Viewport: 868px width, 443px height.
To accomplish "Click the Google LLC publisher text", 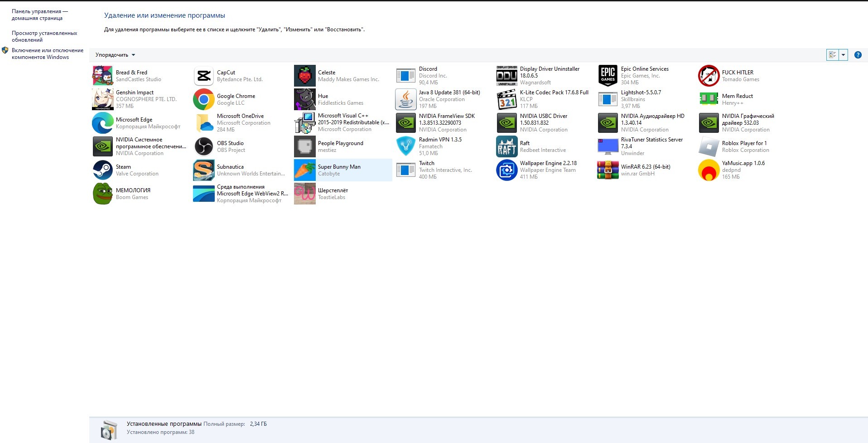I will 231,103.
